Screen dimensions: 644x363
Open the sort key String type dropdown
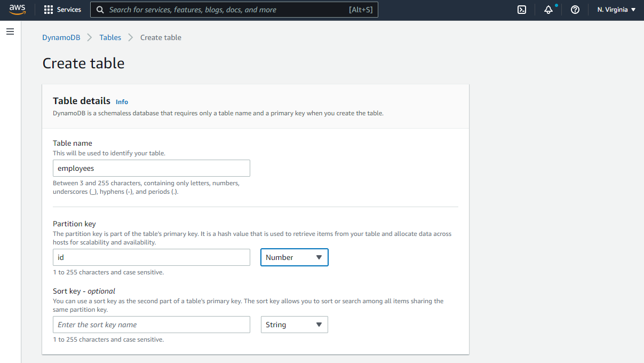tap(294, 325)
